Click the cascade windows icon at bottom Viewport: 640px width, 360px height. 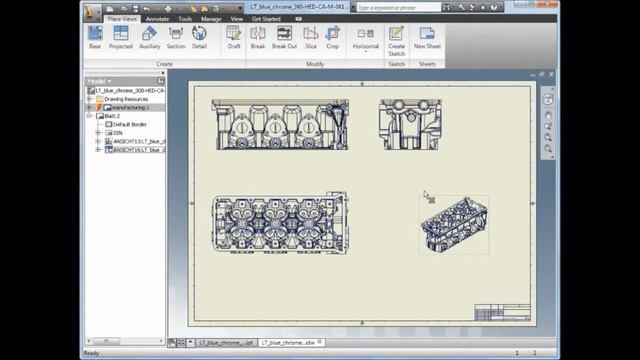[172, 343]
